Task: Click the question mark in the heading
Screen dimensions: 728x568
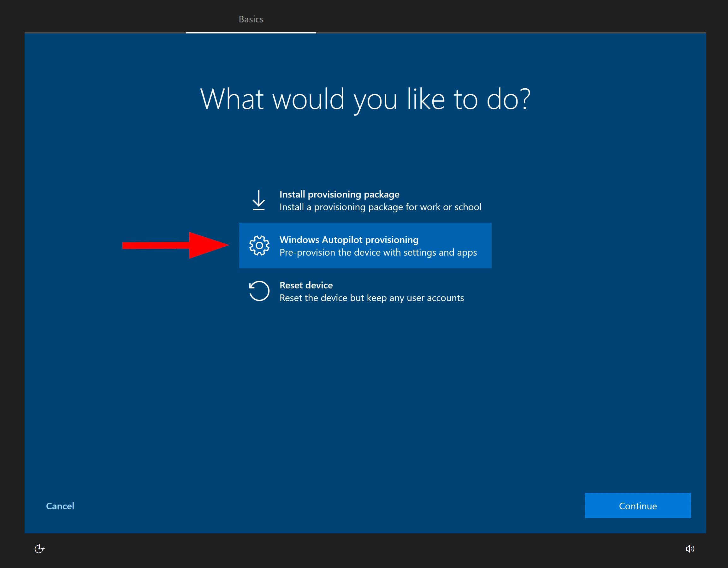Action: 524,99
